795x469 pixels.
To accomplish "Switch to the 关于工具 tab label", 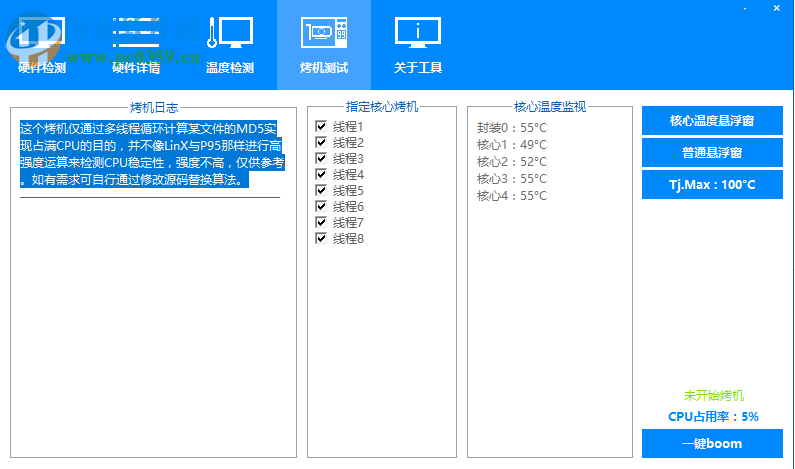I will [418, 67].
